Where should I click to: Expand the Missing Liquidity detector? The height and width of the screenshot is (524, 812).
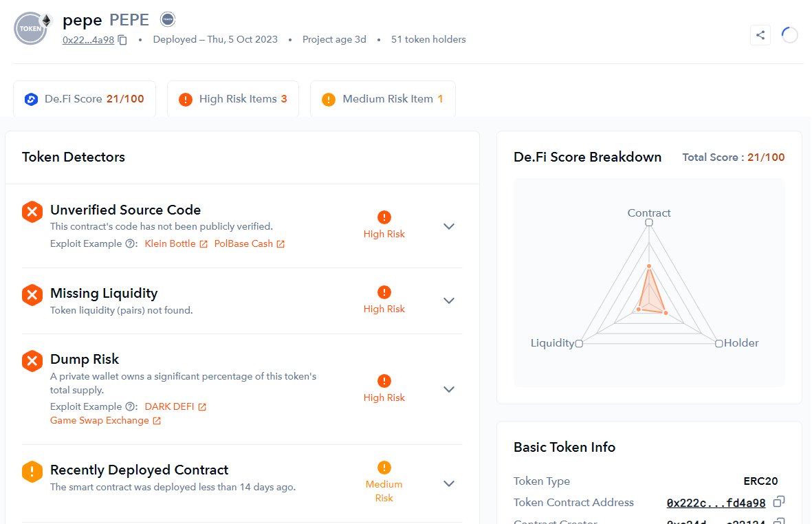[449, 301]
